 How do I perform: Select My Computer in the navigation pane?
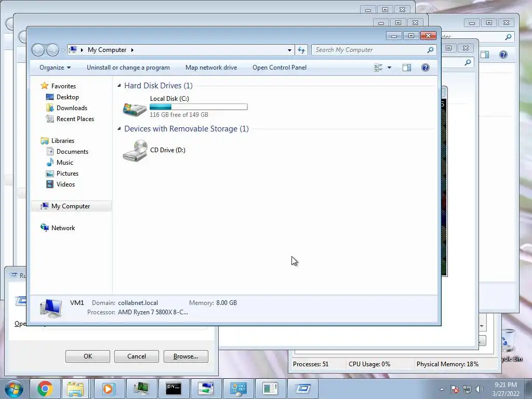[71, 206]
